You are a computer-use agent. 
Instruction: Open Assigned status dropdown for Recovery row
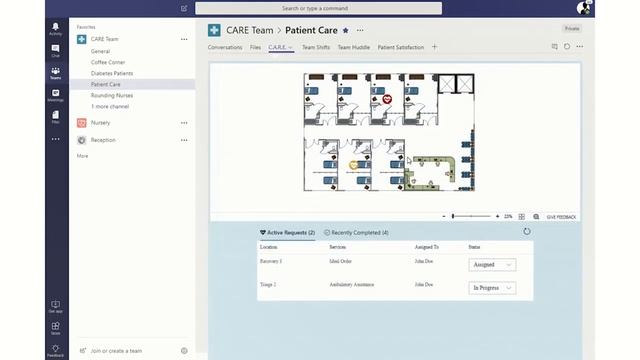coord(492,265)
